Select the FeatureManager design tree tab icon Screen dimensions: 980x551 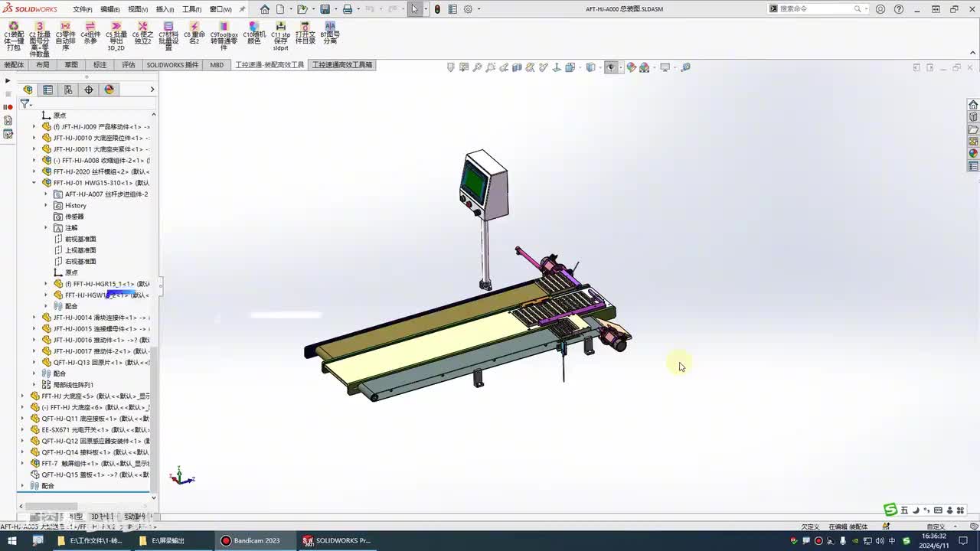[x=28, y=90]
